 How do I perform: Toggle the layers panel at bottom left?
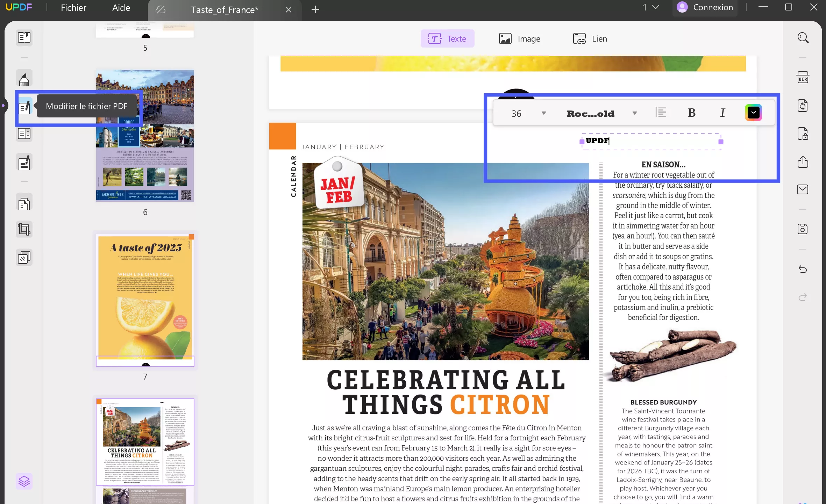click(x=24, y=481)
